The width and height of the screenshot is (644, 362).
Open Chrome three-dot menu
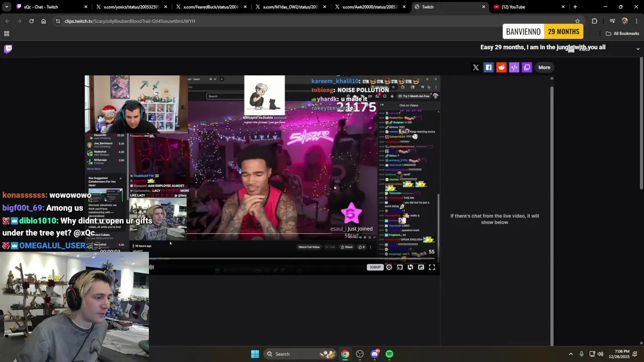click(x=636, y=21)
